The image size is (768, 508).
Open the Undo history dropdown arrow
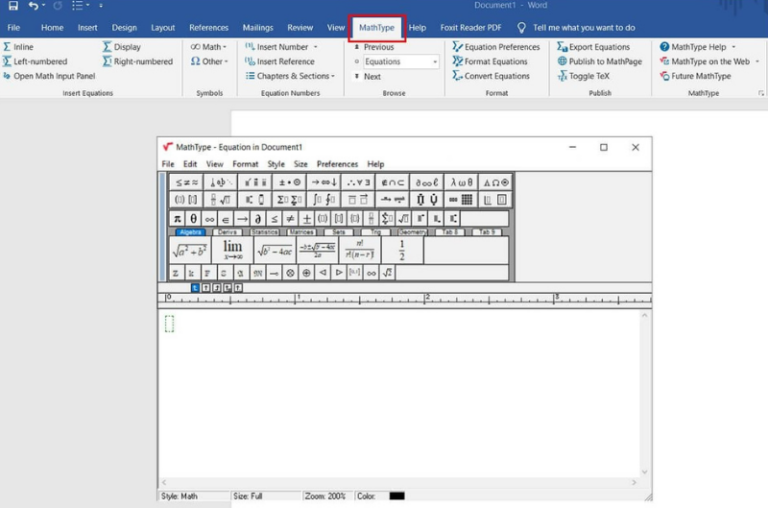(44, 5)
